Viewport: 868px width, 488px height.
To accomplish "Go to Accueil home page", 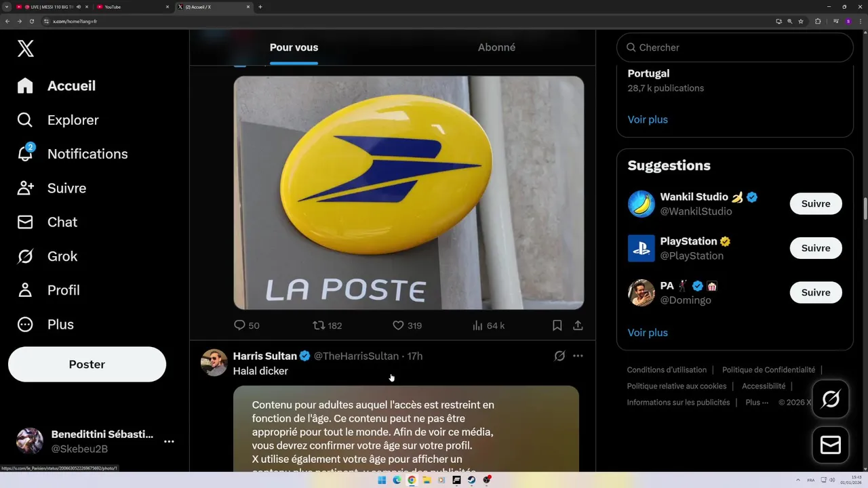I will pos(57,86).
